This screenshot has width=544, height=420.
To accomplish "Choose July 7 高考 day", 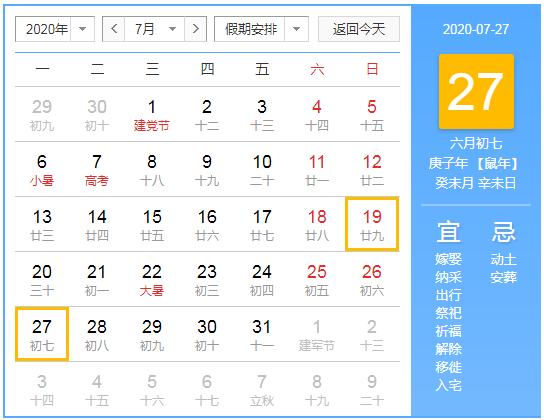I will coord(97,170).
